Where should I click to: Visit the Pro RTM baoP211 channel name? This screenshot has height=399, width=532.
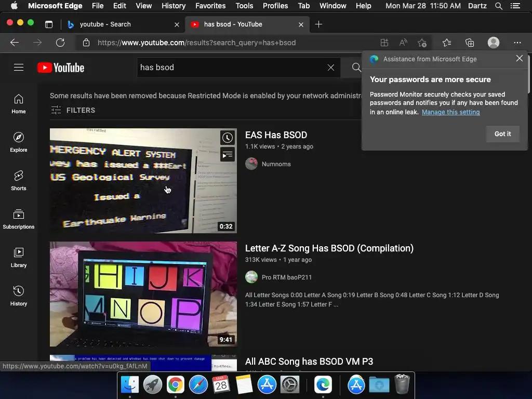point(287,277)
